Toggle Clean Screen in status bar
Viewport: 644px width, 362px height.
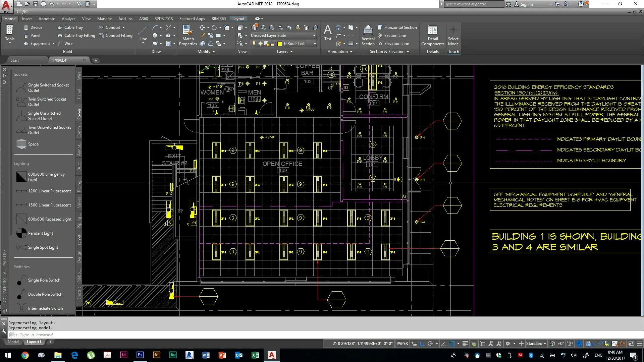coord(631,344)
